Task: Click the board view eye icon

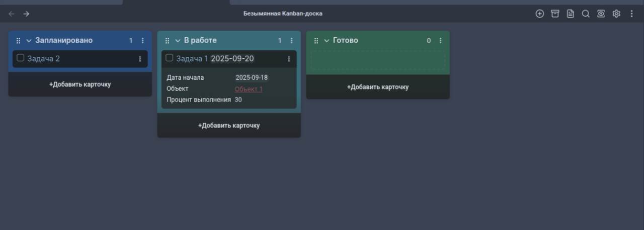Action: point(601,14)
